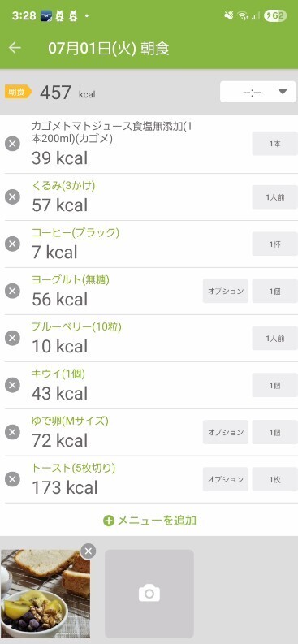Change the coffee quantity 1杯
The width and height of the screenshot is (298, 644).
click(x=274, y=244)
